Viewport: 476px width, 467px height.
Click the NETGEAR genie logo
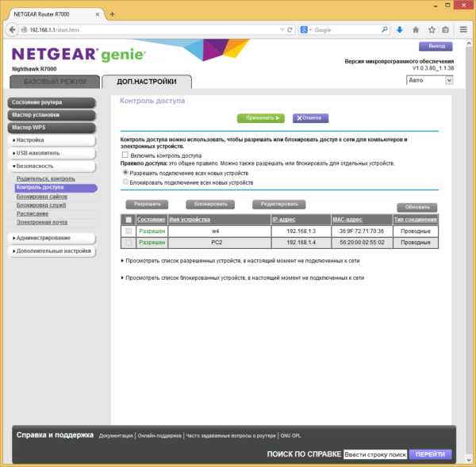79,55
